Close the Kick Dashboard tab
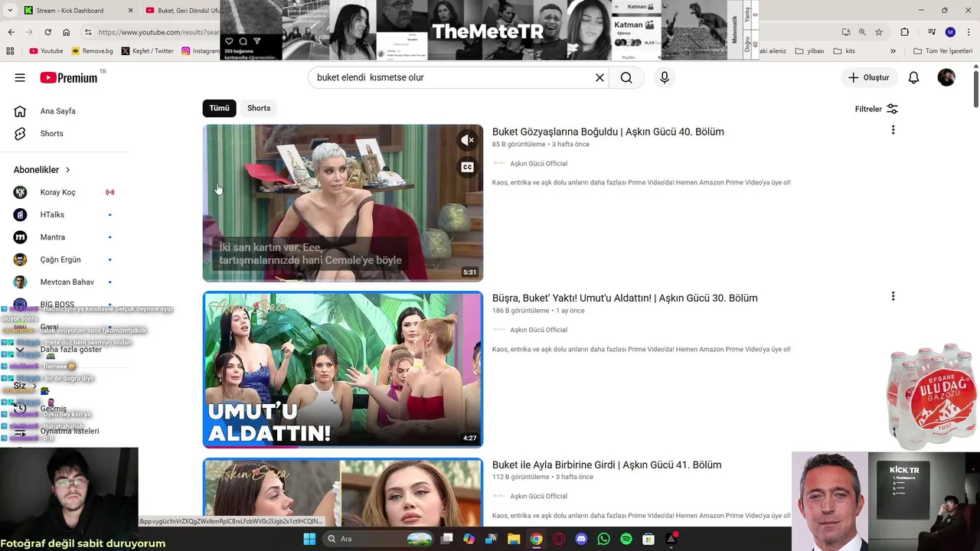This screenshot has height=551, width=980. 130,11
